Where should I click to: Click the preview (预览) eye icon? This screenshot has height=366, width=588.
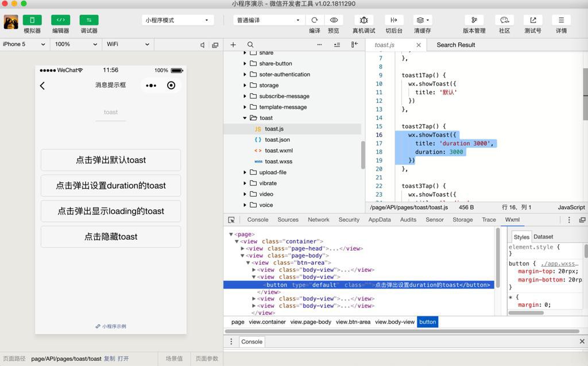pos(334,20)
